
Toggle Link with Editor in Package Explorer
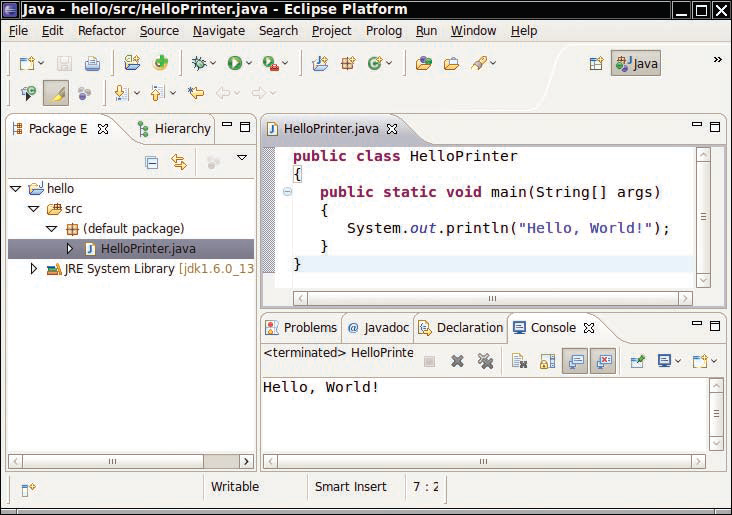[179, 162]
